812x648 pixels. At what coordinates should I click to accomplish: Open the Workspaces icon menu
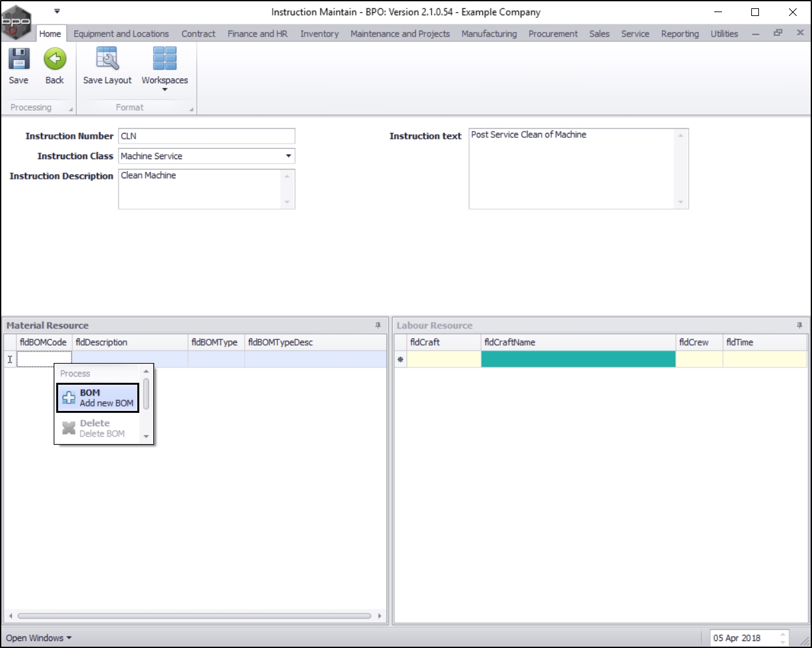click(164, 59)
